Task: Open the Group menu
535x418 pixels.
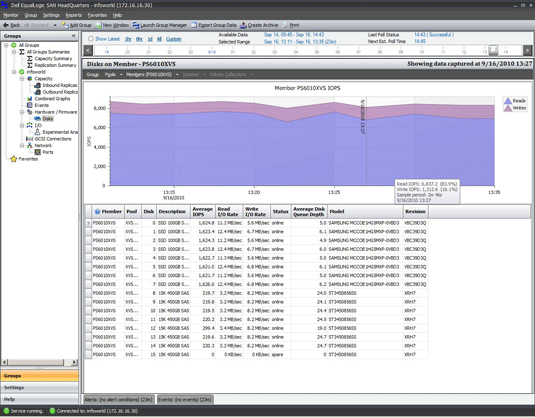Action: tap(31, 15)
